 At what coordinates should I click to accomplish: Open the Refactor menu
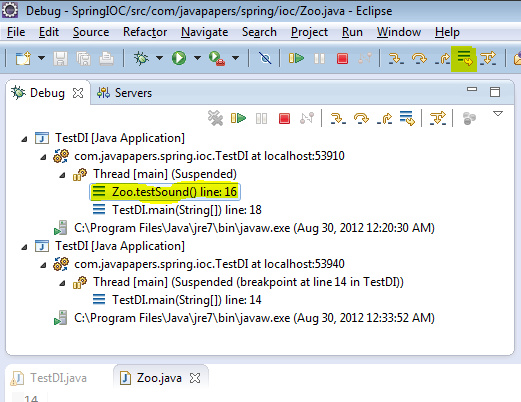(x=145, y=32)
